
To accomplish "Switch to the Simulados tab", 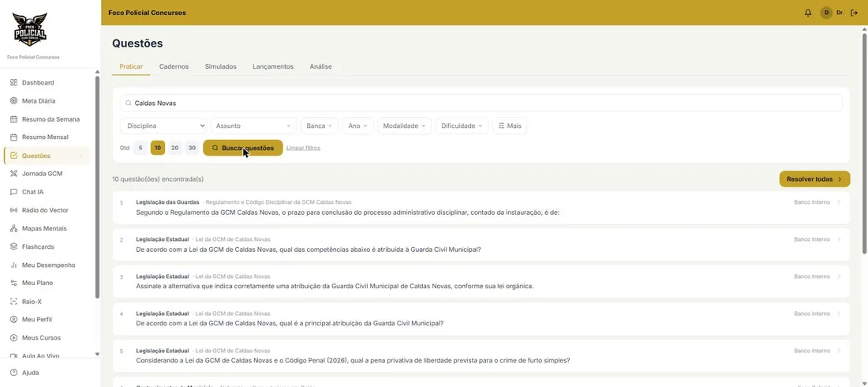I will click(220, 66).
